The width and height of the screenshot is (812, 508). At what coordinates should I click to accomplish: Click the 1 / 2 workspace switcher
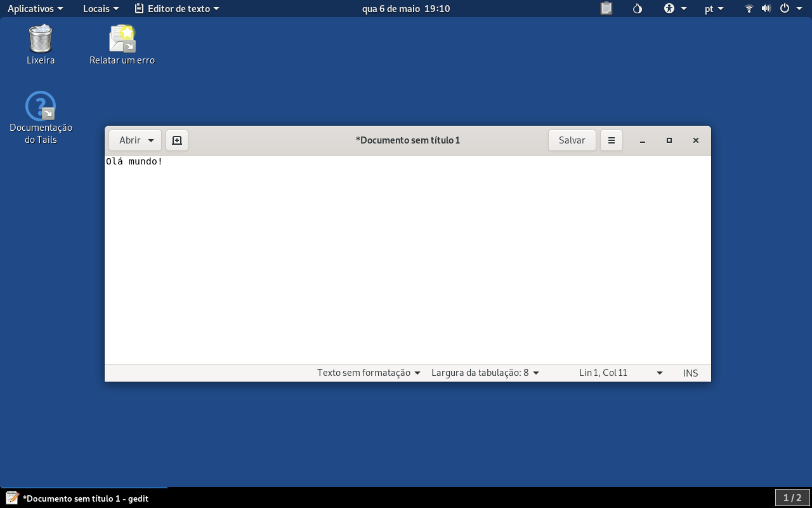(x=792, y=498)
